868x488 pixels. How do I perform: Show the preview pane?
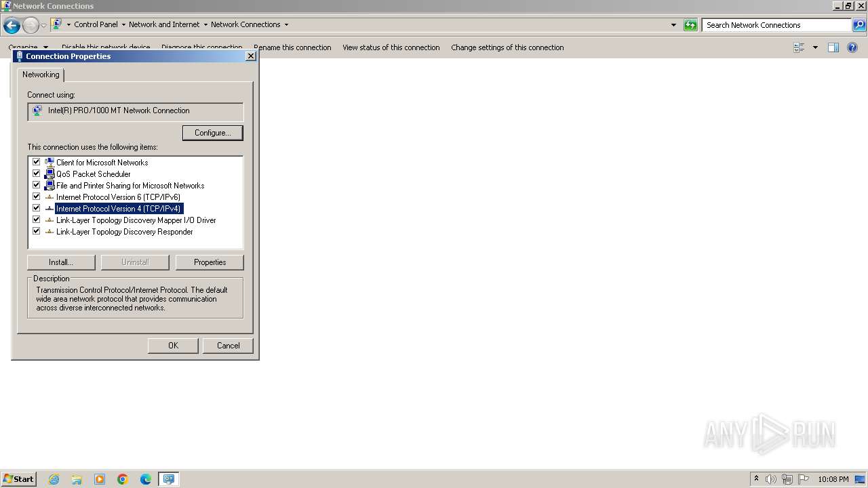[x=833, y=47]
